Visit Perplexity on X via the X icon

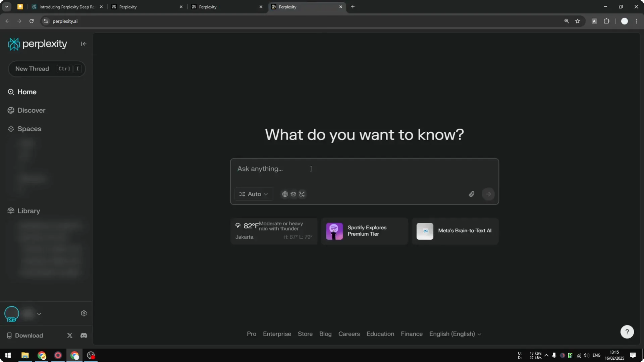(70, 336)
